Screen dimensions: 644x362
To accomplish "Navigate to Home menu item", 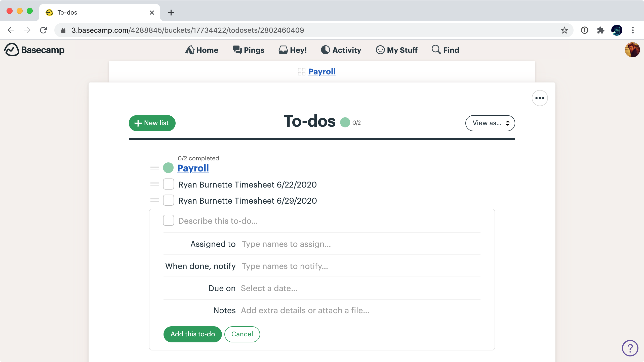I will tap(202, 50).
